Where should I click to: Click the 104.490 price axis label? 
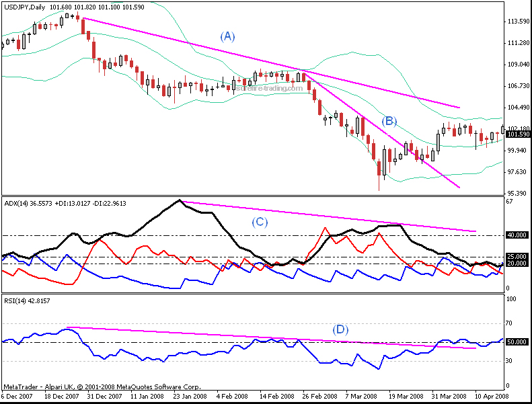518,107
